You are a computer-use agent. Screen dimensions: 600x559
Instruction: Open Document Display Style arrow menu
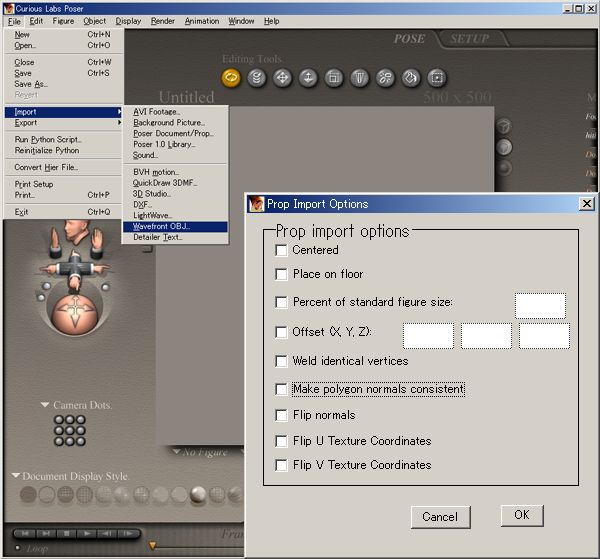pos(16,476)
